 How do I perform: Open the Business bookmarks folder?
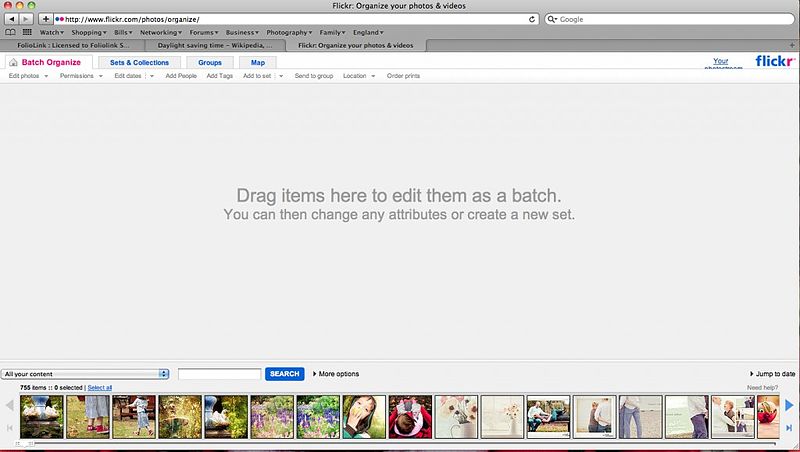(242, 32)
